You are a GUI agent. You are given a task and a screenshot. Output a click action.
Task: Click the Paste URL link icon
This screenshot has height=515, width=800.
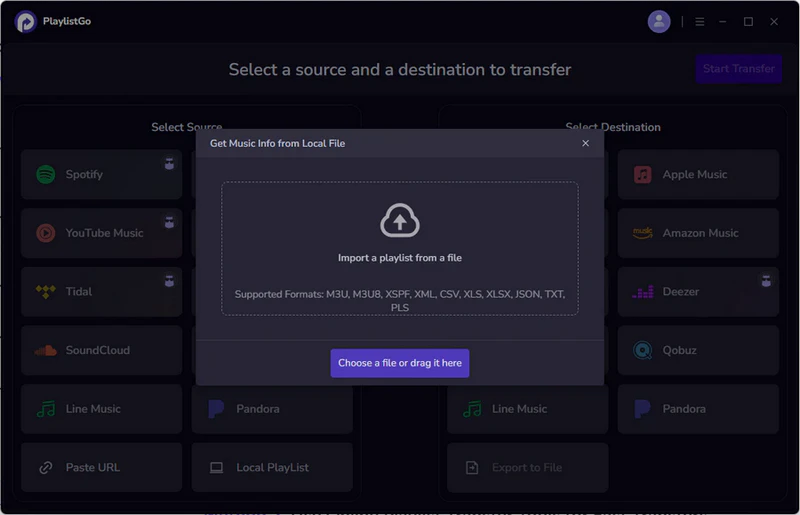coord(46,468)
